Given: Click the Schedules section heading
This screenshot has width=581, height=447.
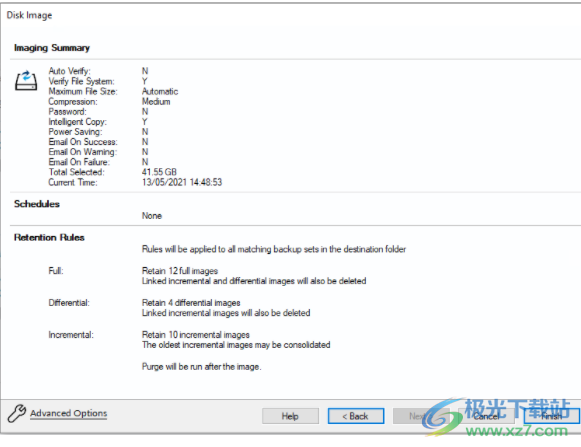Looking at the screenshot, I should (37, 204).
